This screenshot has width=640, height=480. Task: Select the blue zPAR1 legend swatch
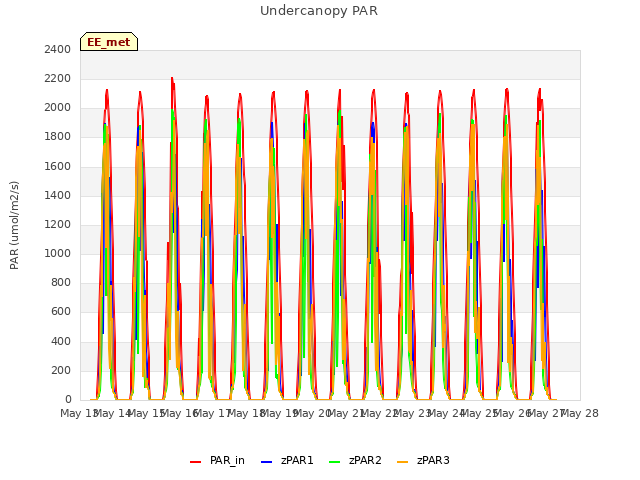[x=266, y=462]
